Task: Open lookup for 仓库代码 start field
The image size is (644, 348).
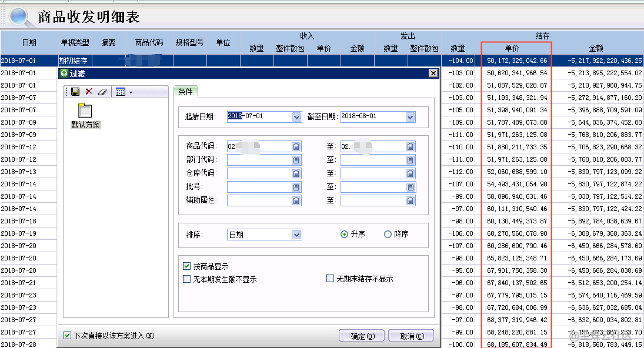Action: click(296, 173)
